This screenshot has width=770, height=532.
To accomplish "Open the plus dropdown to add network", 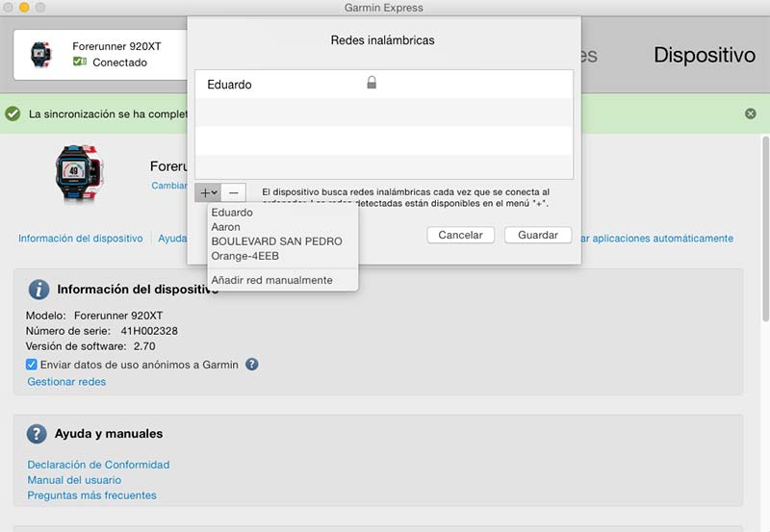I will pyautogui.click(x=208, y=192).
